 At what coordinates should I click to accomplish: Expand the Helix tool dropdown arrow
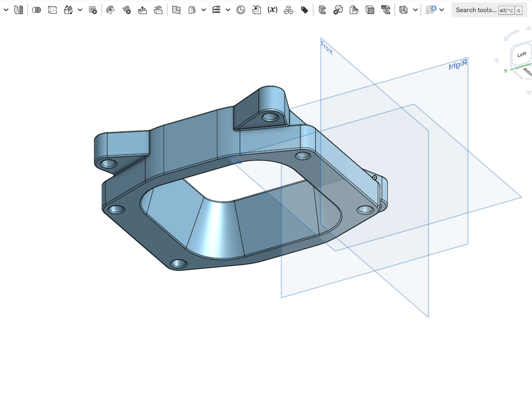coord(228,10)
